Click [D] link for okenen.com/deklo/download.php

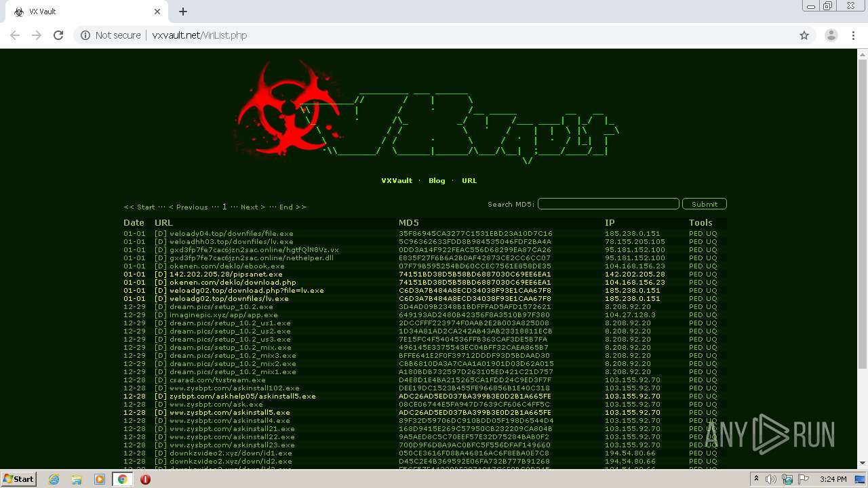[x=161, y=283]
